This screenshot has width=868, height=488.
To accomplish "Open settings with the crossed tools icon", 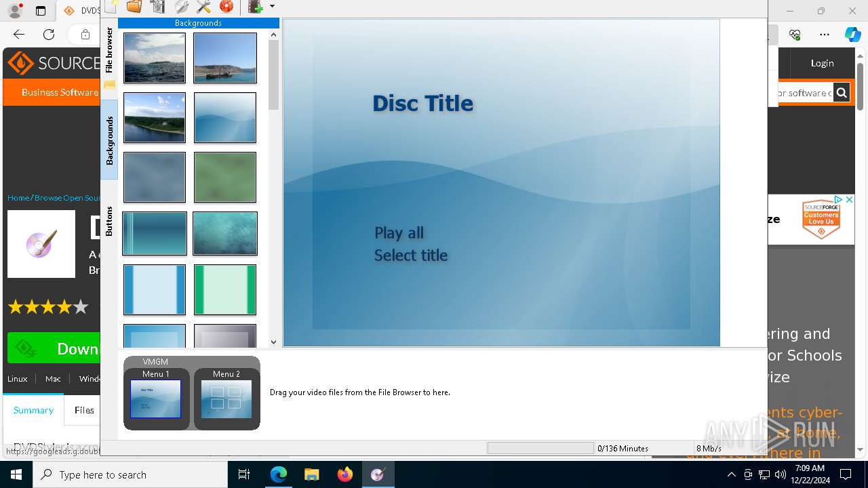I will 203,6.
